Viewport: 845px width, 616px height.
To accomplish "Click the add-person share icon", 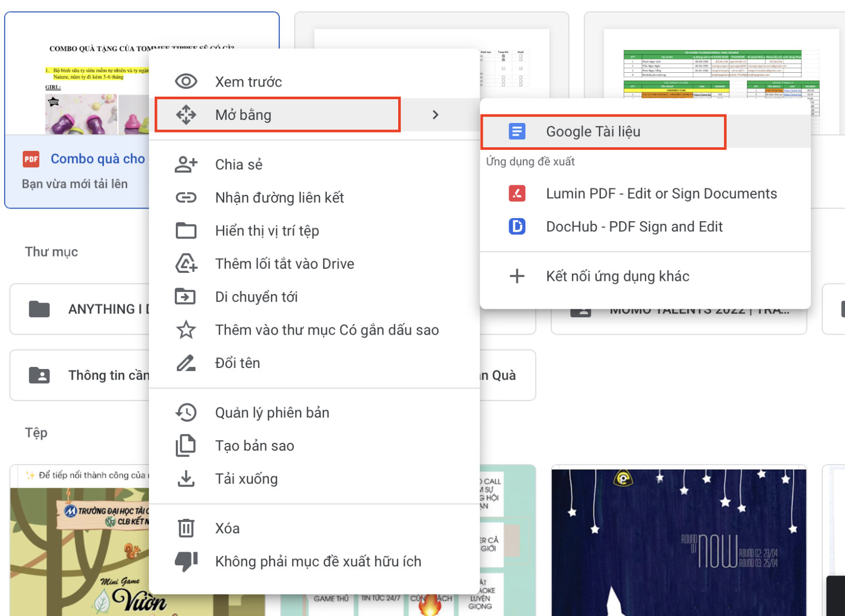I will click(x=186, y=164).
